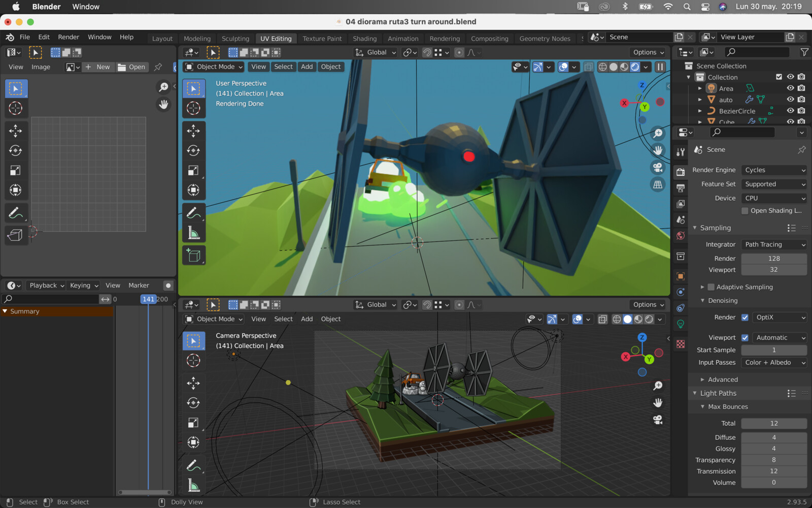
Task: Toggle camera view in bottom viewport
Action: (658, 420)
